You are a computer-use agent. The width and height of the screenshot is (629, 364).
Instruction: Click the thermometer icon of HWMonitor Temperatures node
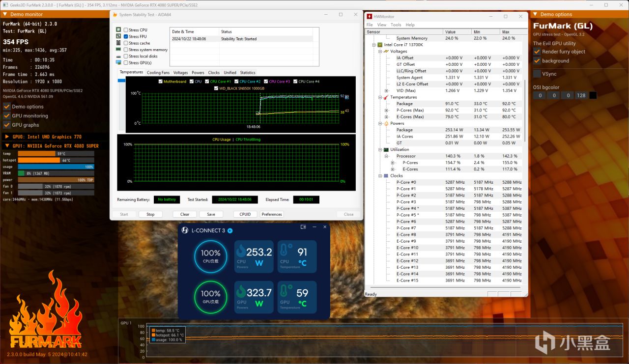[386, 97]
